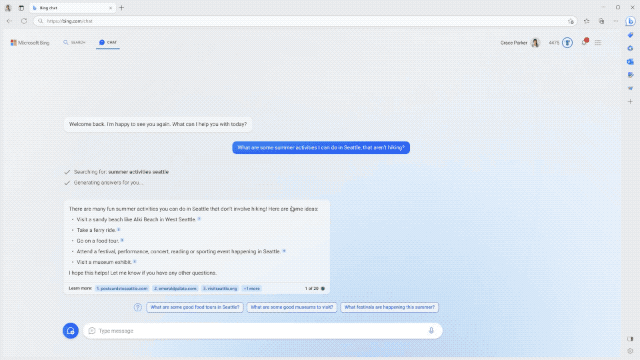Switch to the Search tab
The height and width of the screenshot is (360, 640).
pyautogui.click(x=74, y=42)
